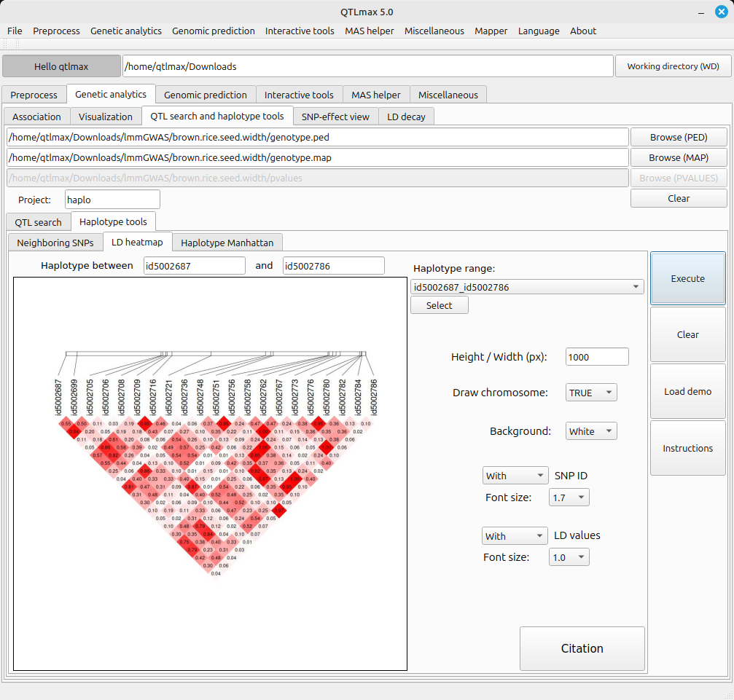
Task: Switch to the LD decay tab
Action: 406,117
